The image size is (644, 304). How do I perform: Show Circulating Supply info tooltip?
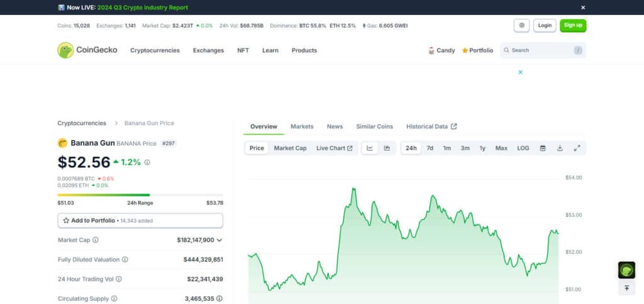point(114,299)
